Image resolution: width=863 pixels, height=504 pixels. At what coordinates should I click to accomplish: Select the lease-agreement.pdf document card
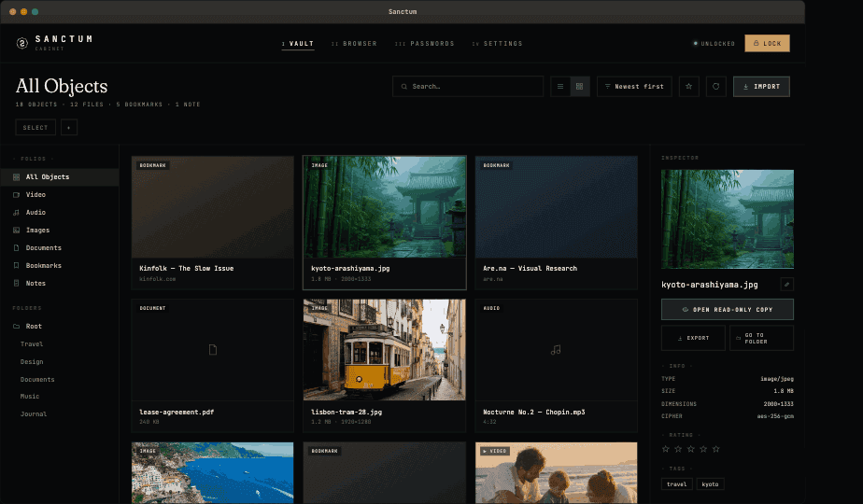click(212, 365)
